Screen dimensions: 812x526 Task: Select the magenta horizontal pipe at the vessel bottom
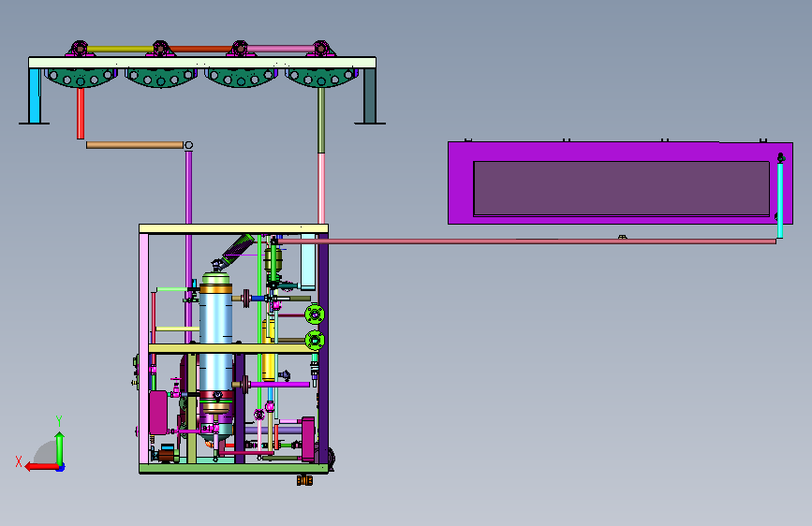point(280,384)
